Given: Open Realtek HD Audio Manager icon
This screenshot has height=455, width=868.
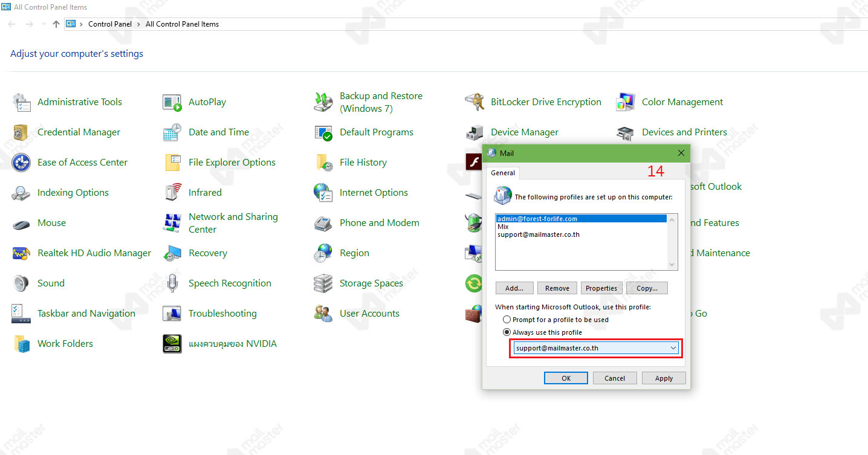Looking at the screenshot, I should point(22,253).
